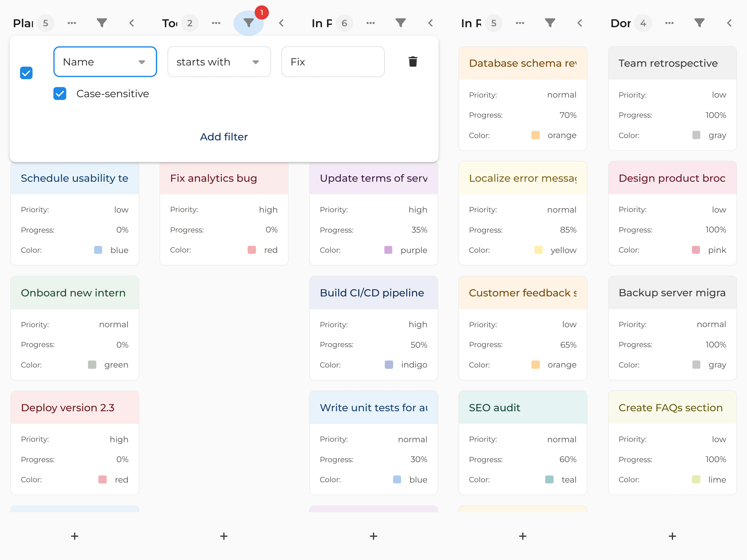Viewport: 747px width, 560px height.
Task: Disable the filter row checkbox
Action: click(x=26, y=73)
